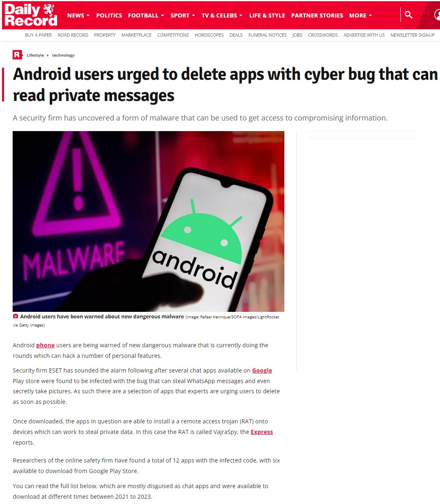Click the red R breadcrumb home icon
The height and width of the screenshot is (504, 440).
point(17,55)
